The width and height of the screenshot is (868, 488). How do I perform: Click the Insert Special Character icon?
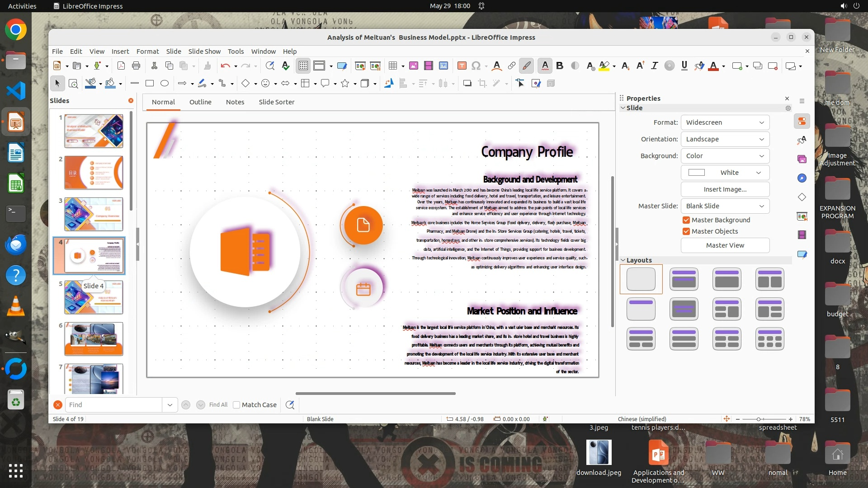tap(476, 66)
